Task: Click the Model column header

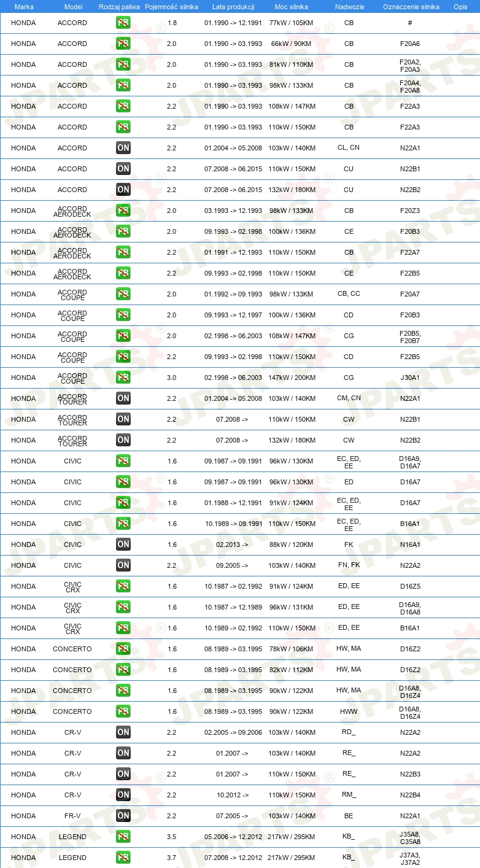Action: 73,6
